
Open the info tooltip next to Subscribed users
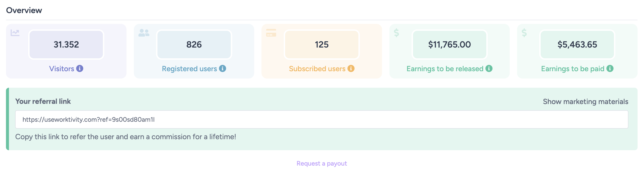tap(351, 68)
